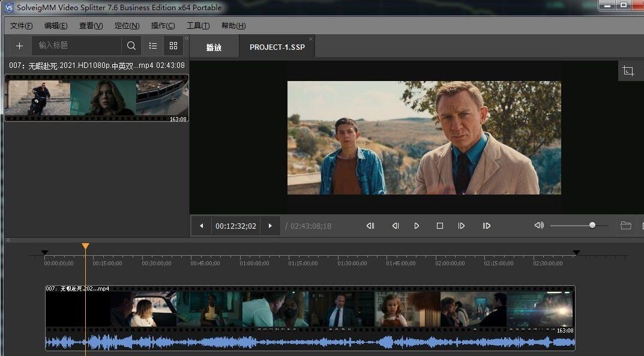
Task: Click the timeline frame of little girl
Action: [408, 309]
